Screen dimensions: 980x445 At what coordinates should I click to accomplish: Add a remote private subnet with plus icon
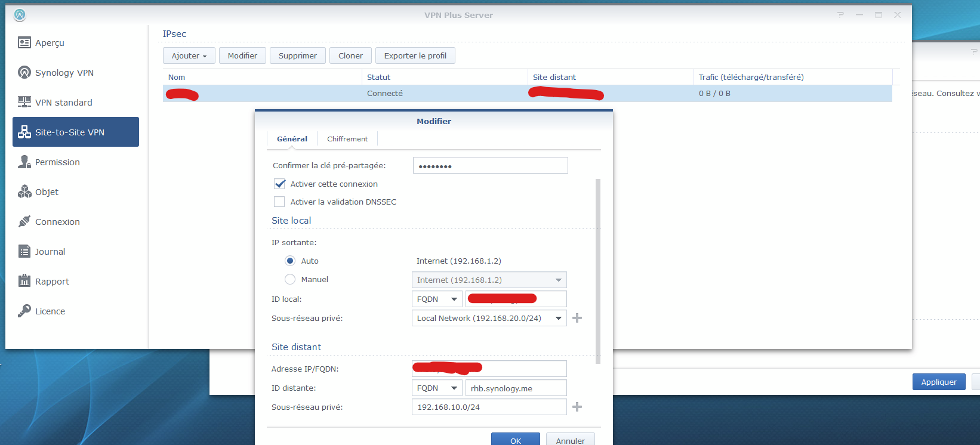pos(577,407)
